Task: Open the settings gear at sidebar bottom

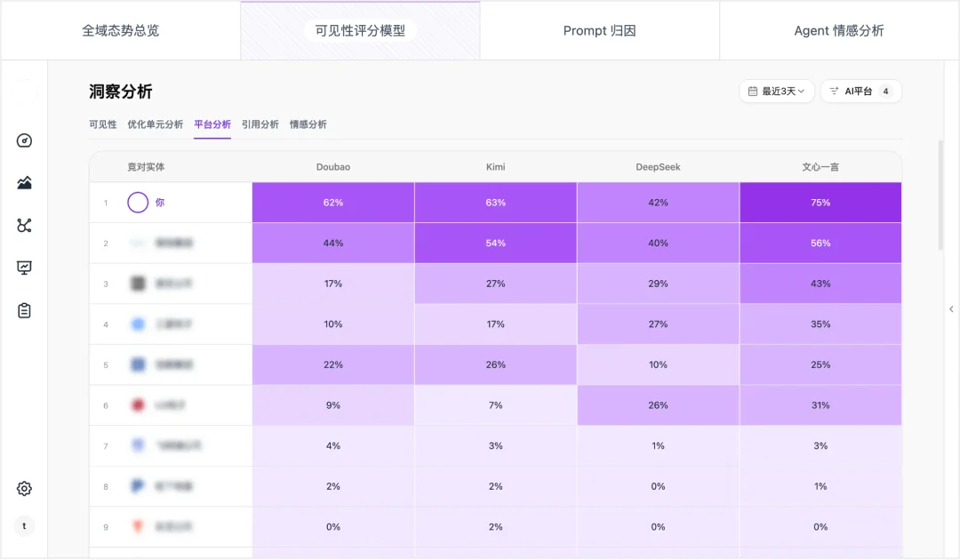Action: [x=24, y=488]
